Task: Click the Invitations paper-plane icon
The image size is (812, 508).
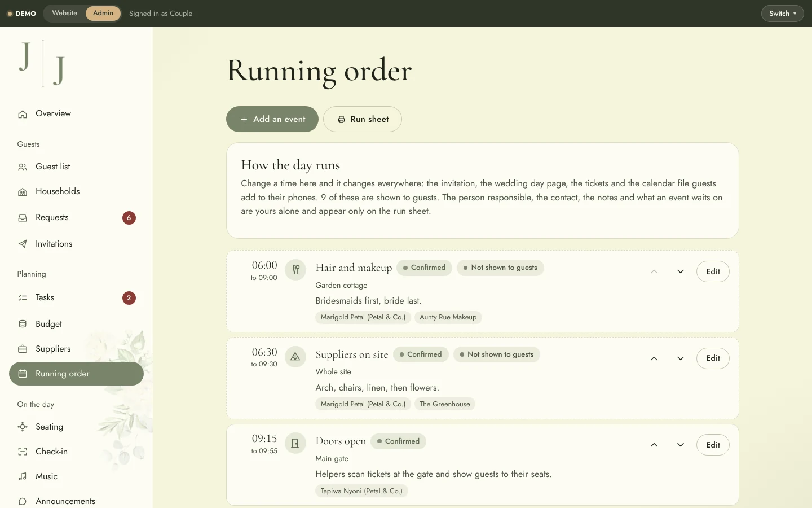Action: (x=23, y=244)
